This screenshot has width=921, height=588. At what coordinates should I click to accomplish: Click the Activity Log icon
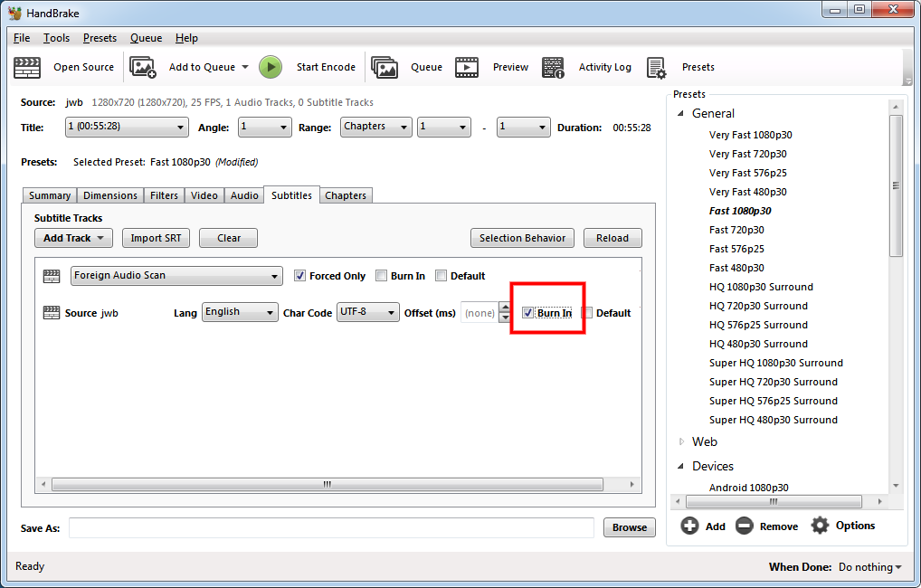553,68
